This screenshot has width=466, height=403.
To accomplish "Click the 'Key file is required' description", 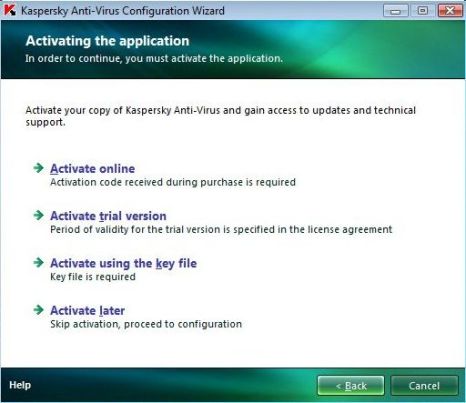I will point(93,277).
